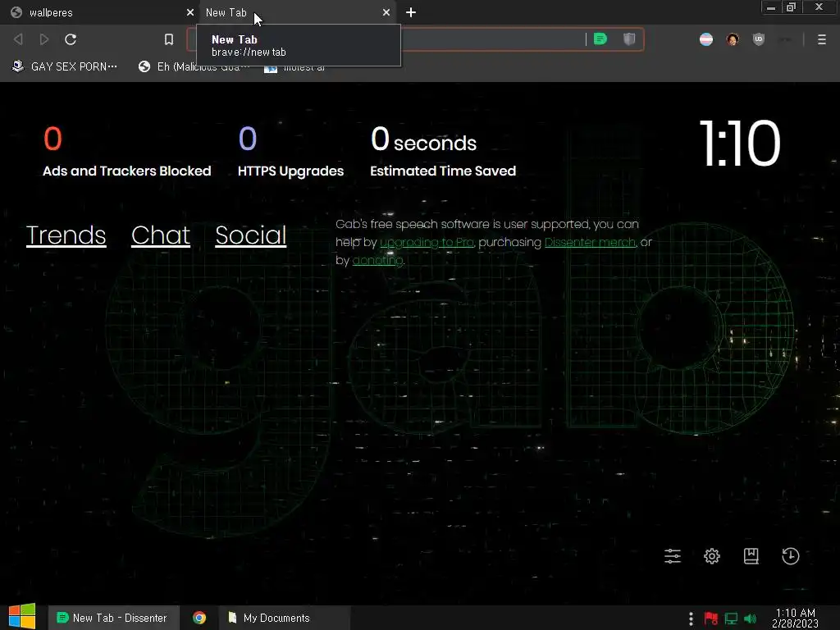Open the uBlock shield extension icon
This screenshot has width=840, height=630.
pos(759,39)
